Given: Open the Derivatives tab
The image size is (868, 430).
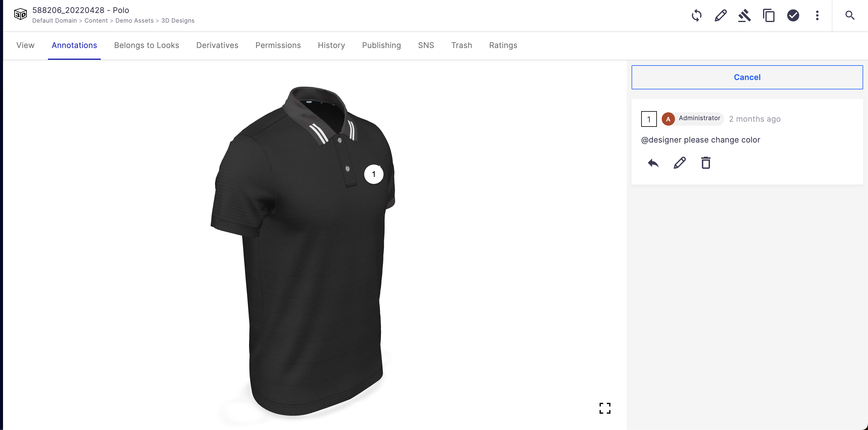Looking at the screenshot, I should pyautogui.click(x=217, y=45).
